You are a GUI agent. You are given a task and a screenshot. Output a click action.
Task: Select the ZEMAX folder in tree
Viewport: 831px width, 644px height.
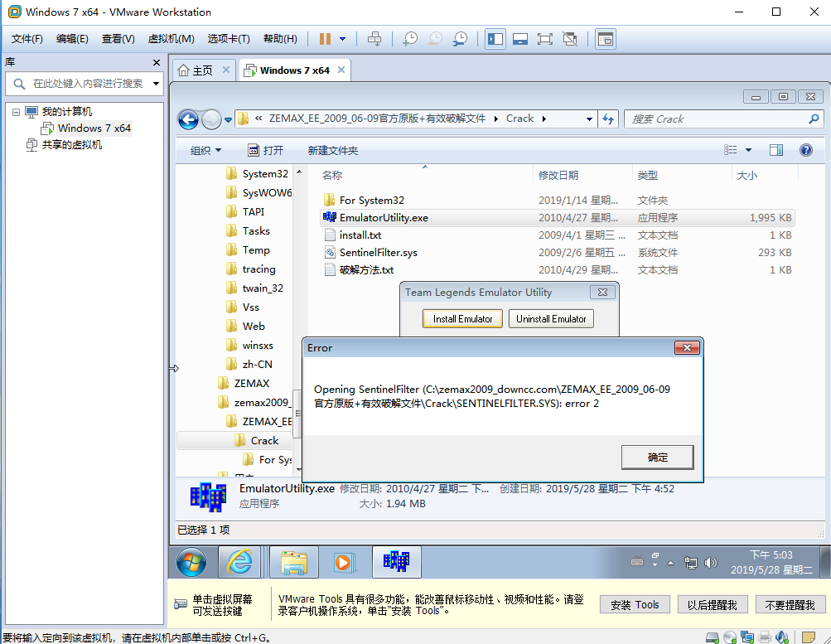pos(252,384)
